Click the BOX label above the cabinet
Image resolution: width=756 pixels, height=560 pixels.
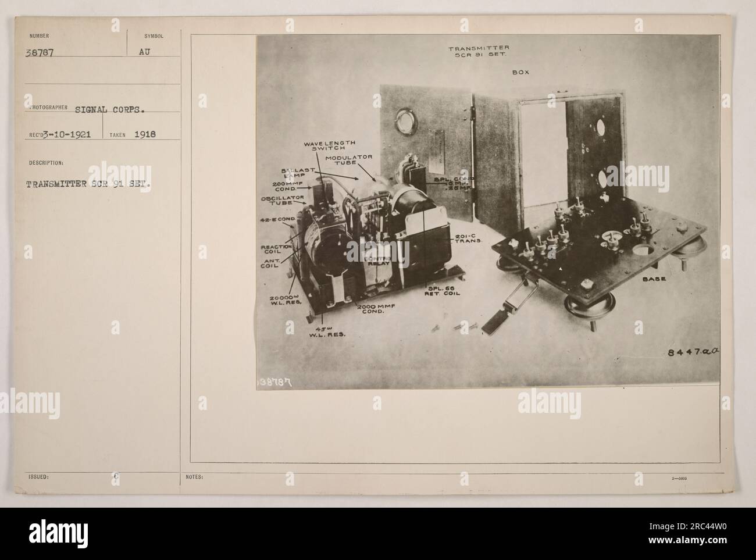click(520, 74)
